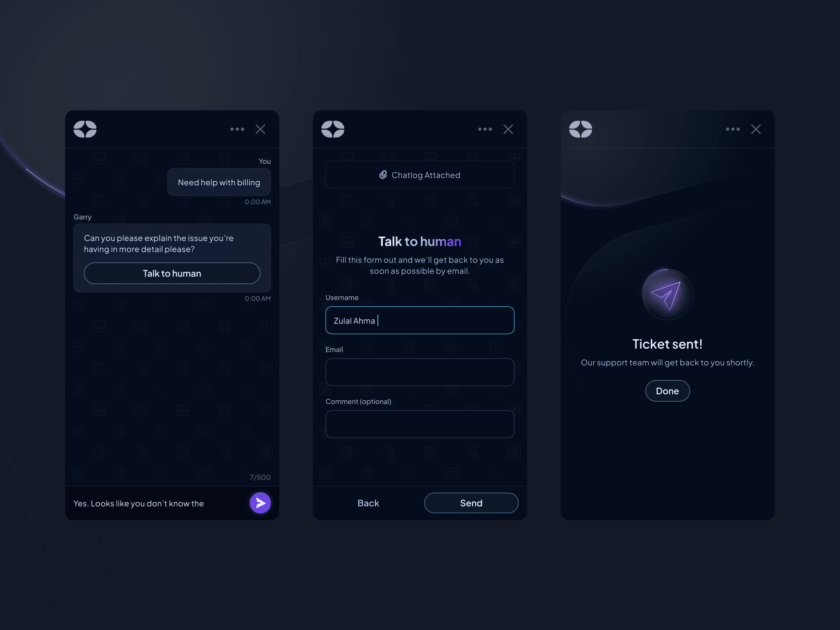Screen dimensions: 840x630
Task: Select the Username input field
Action: (419, 320)
